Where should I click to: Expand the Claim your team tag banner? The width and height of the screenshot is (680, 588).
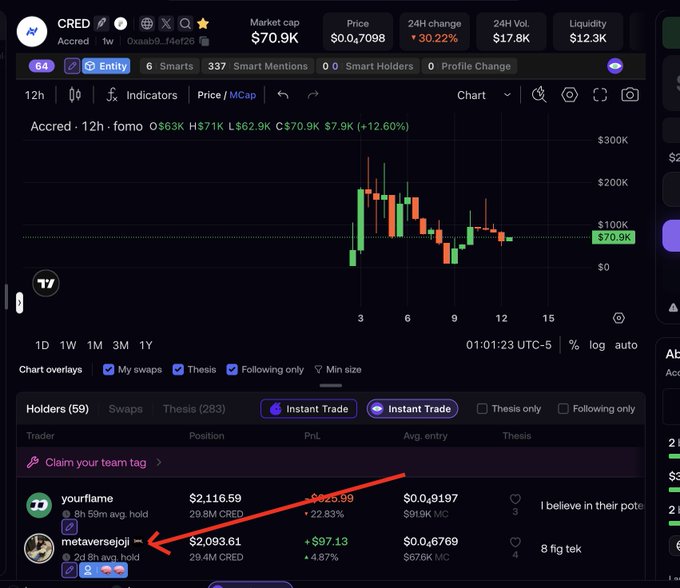tap(330, 462)
